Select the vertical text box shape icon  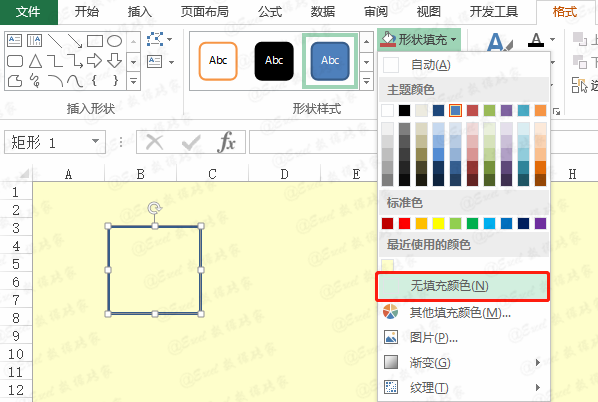[34, 40]
